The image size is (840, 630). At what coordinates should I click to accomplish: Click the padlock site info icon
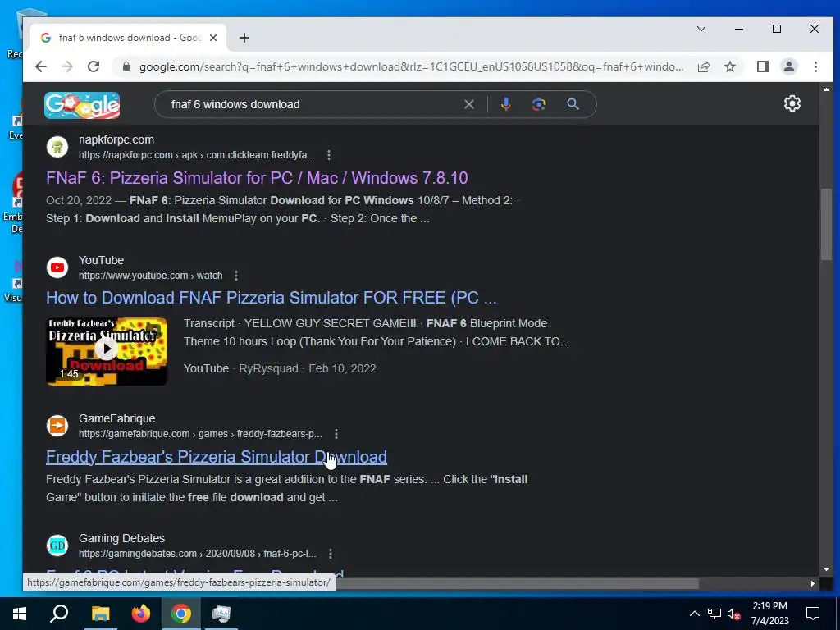(x=126, y=66)
